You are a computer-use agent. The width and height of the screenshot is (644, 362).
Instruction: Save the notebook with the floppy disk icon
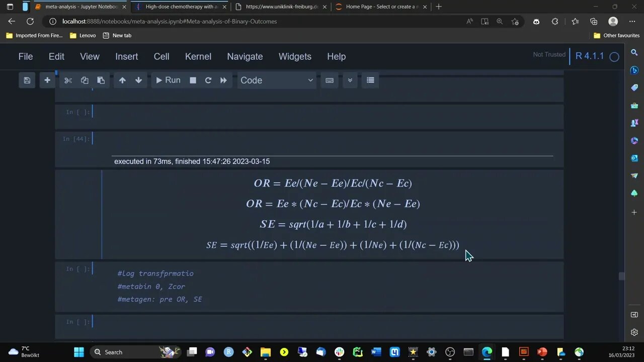27,80
